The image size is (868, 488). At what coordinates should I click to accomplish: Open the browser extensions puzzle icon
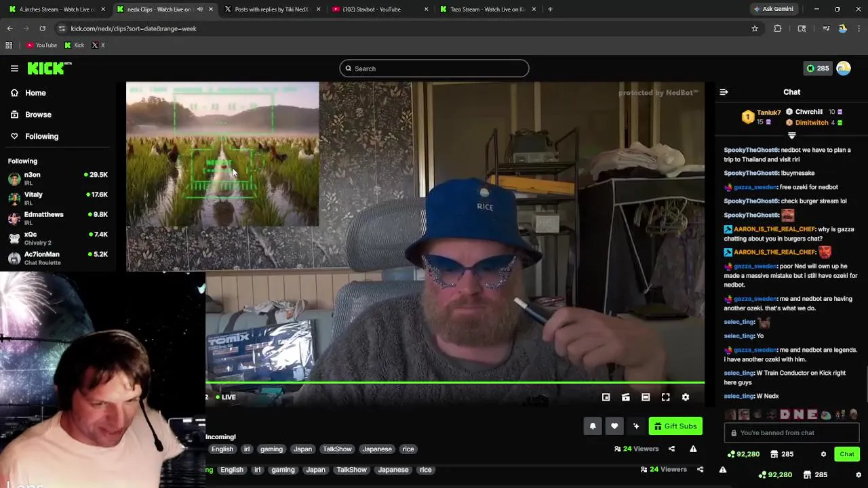click(x=778, y=28)
